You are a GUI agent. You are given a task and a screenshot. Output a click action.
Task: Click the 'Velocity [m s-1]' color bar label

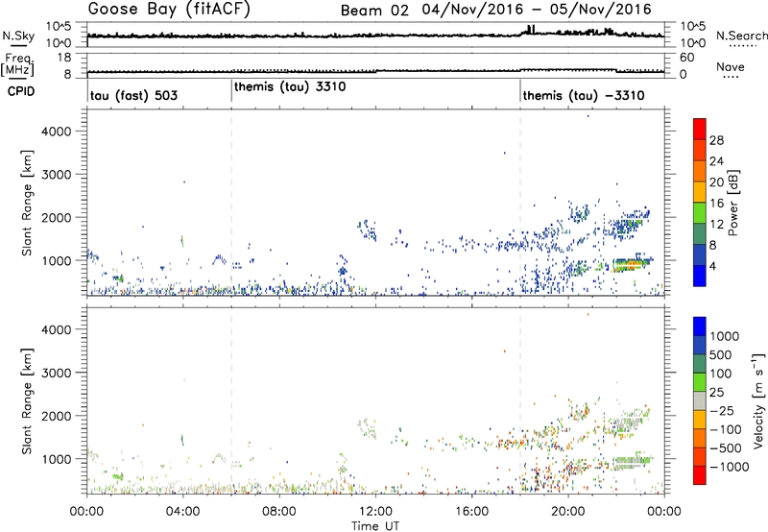click(x=758, y=400)
